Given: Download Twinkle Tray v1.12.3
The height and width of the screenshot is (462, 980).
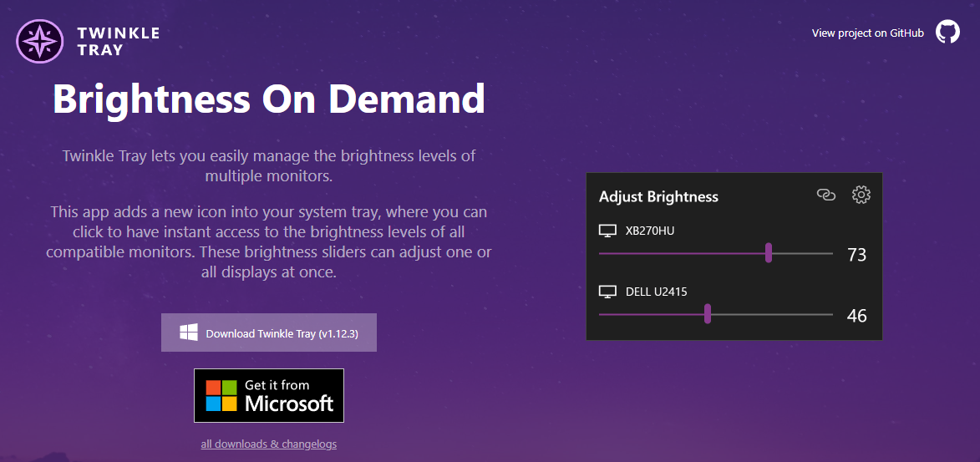Looking at the screenshot, I should [x=269, y=333].
